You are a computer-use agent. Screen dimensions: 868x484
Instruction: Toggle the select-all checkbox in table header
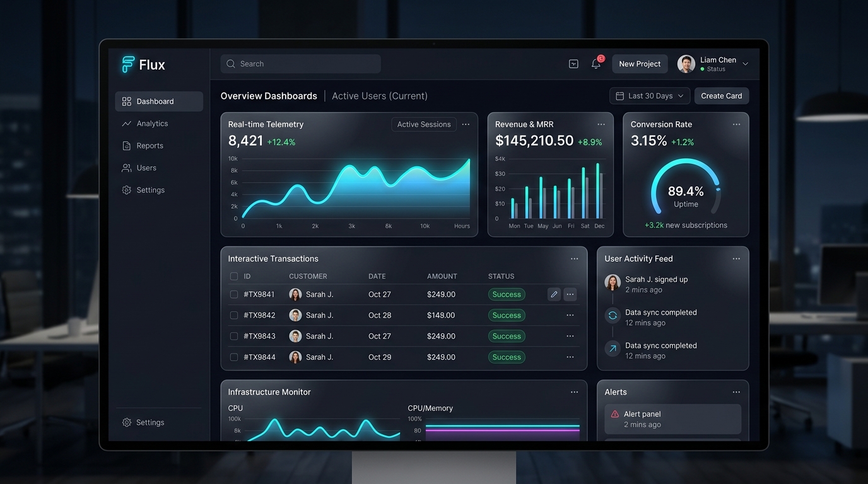234,276
